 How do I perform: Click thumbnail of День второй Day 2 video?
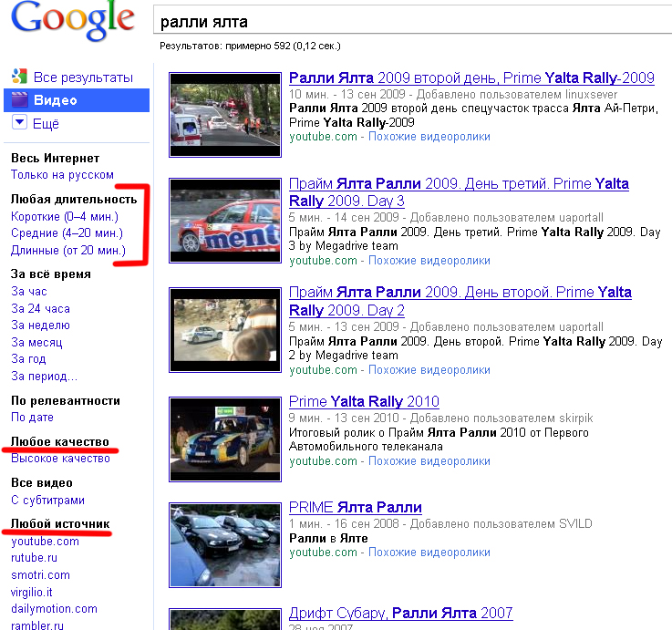(225, 329)
